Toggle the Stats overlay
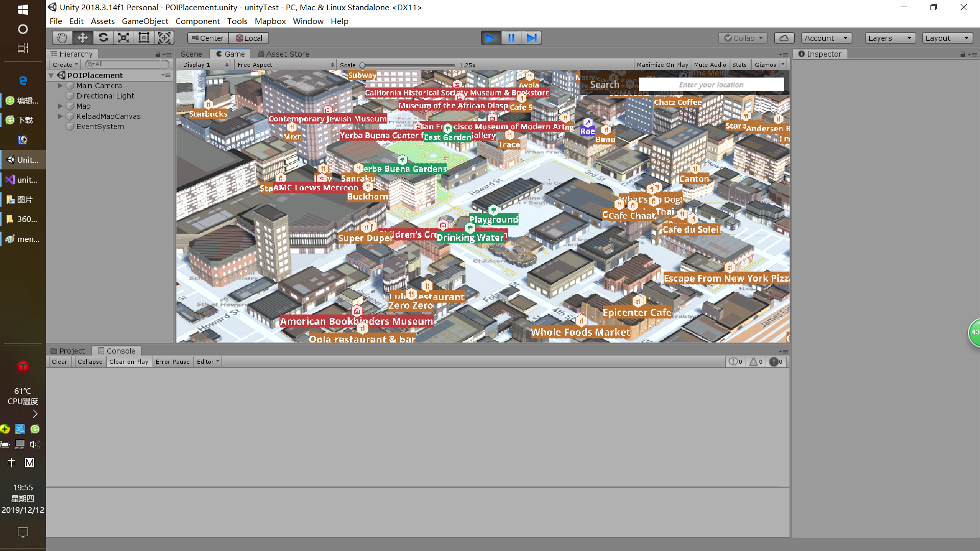Viewport: 980px width, 551px height. pos(740,64)
